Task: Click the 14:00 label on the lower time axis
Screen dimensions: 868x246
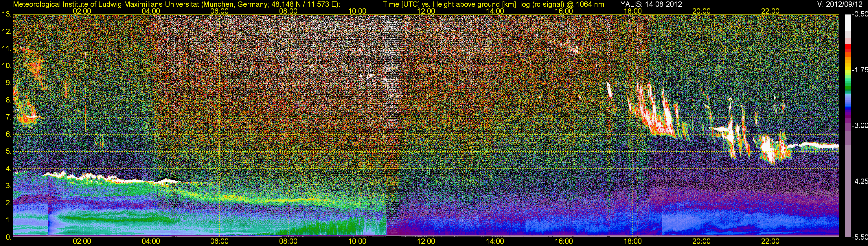Action: click(495, 241)
